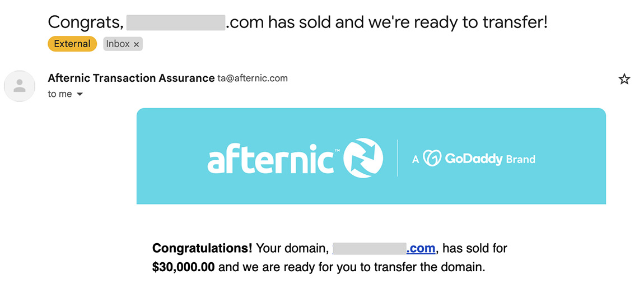Click the External label badge
Viewport: 644px width, 288px height.
click(72, 44)
